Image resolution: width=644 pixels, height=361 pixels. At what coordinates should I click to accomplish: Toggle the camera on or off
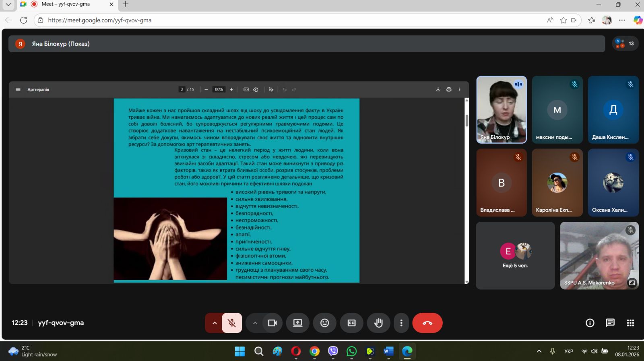coord(272,323)
